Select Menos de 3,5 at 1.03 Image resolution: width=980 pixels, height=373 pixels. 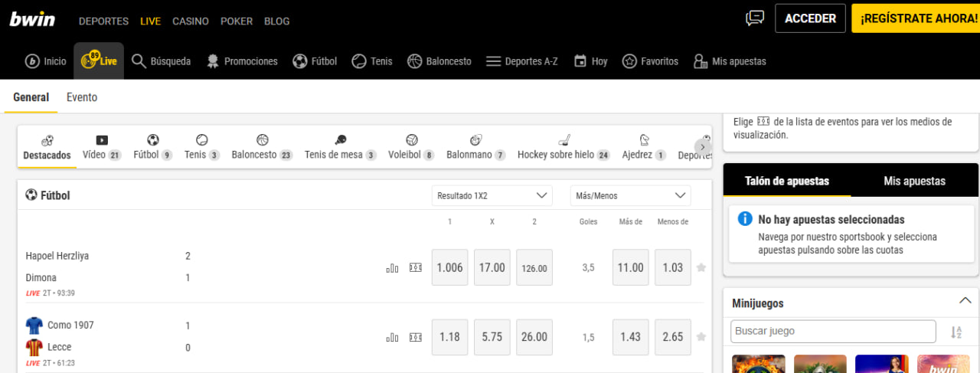coord(673,268)
